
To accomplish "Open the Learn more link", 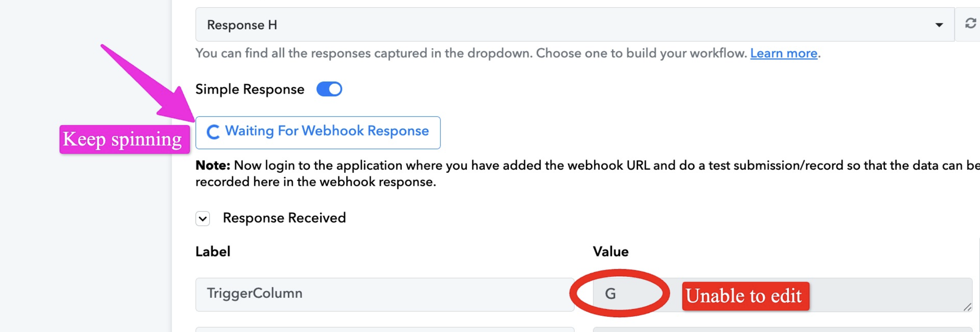I will pyautogui.click(x=784, y=54).
